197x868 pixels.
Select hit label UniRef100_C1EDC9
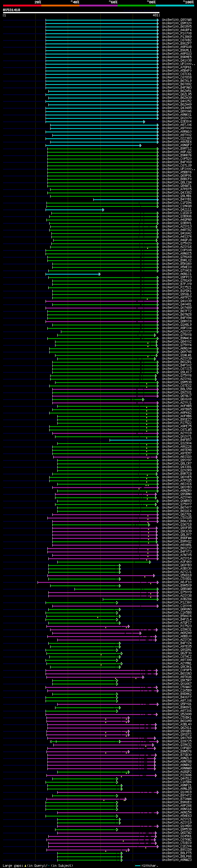177,213
